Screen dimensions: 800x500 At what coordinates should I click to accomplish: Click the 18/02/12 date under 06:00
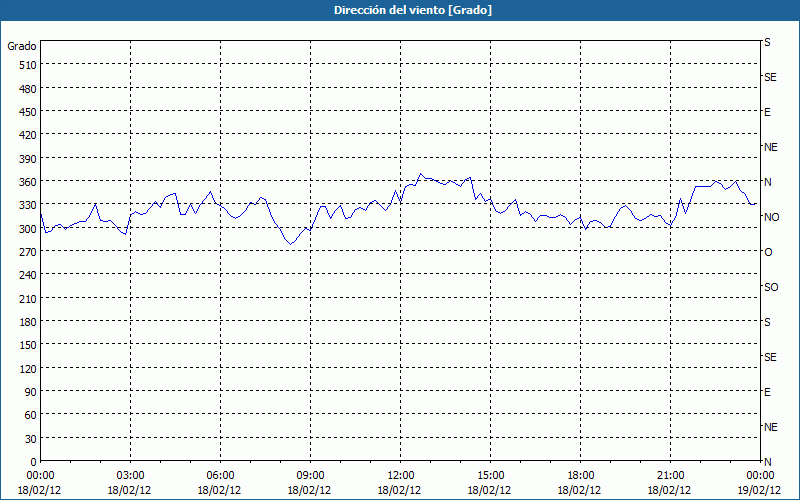[x=219, y=490]
